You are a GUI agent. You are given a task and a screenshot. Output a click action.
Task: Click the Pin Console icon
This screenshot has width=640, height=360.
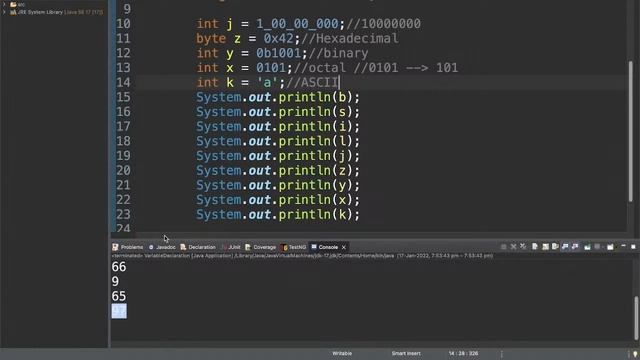tap(587, 247)
